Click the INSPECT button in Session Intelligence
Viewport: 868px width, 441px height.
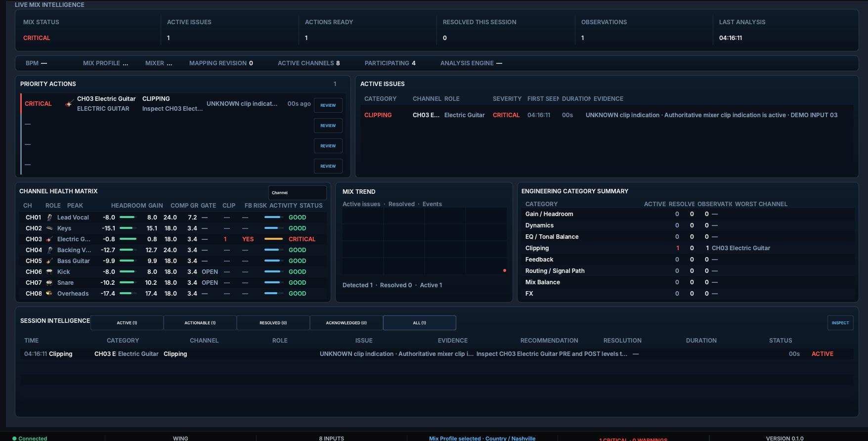840,323
